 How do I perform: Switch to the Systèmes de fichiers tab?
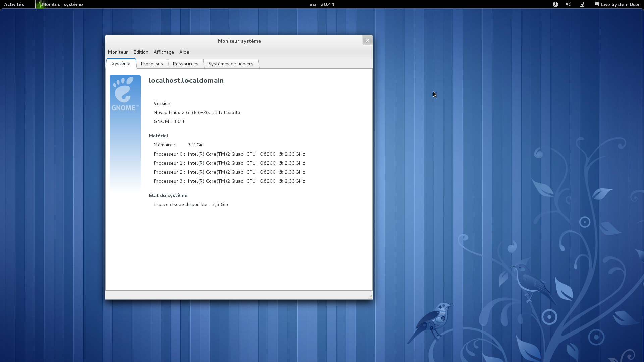pyautogui.click(x=230, y=64)
